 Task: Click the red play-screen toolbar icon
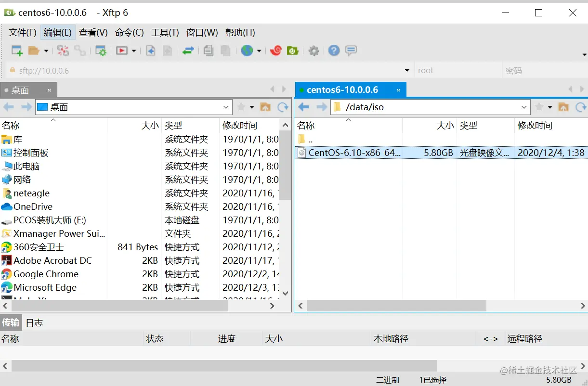pyautogui.click(x=122, y=51)
